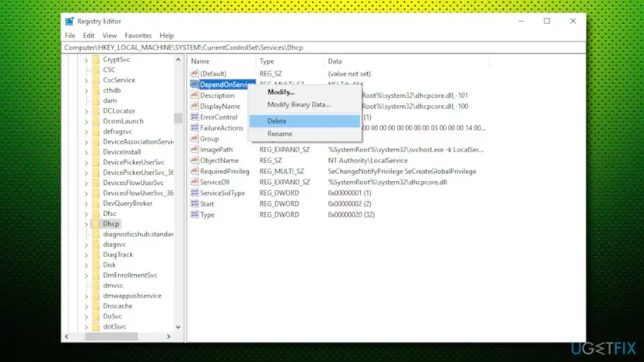Select the cthdb tree item
644x362 pixels.
[112, 90]
